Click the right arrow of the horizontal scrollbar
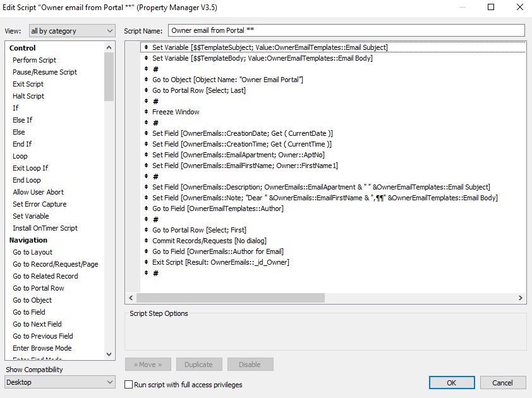 click(x=521, y=298)
